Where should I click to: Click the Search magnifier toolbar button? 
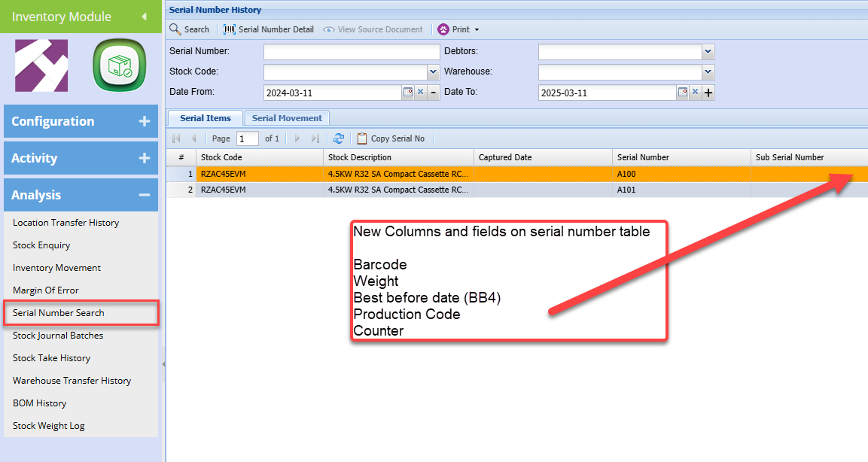tap(189, 29)
